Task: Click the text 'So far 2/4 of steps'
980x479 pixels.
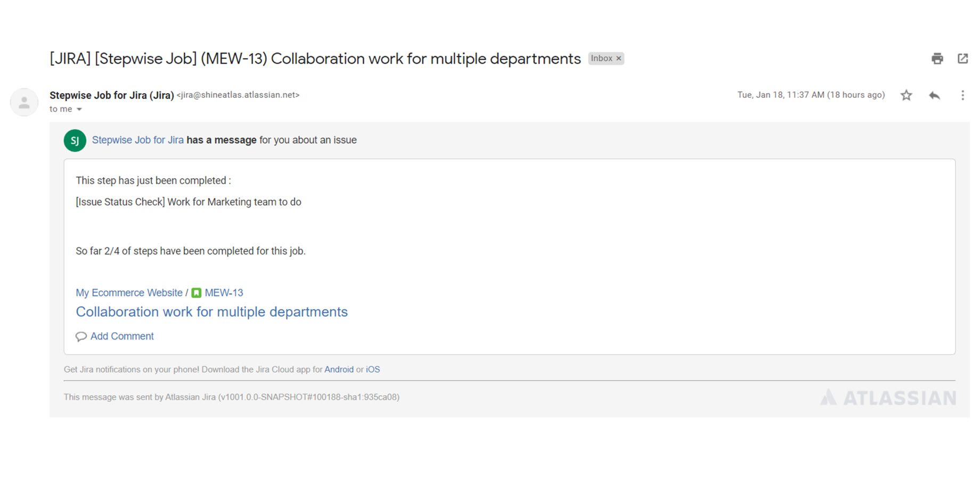Action: (x=117, y=251)
